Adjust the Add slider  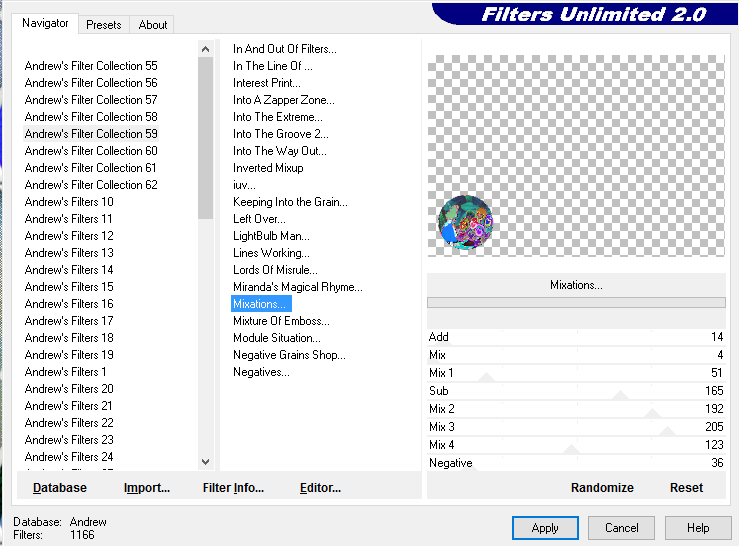576,337
